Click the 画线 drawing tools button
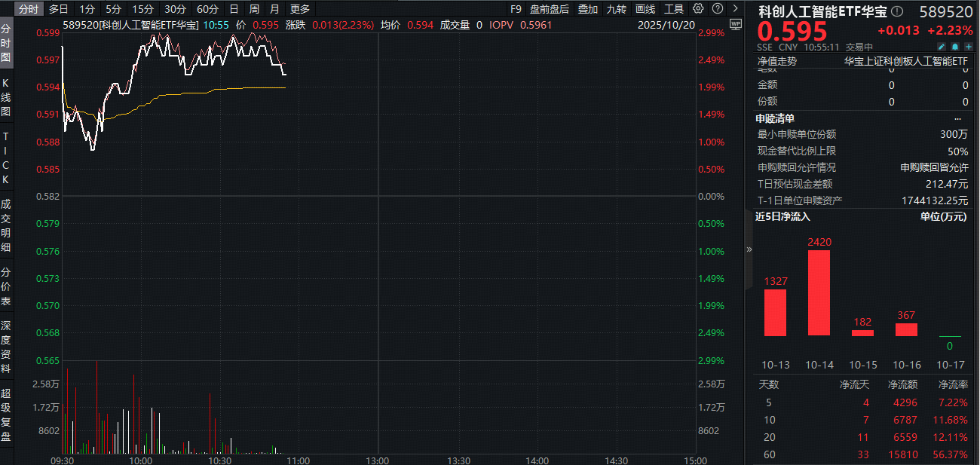Image resolution: width=980 pixels, height=465 pixels. click(645, 9)
